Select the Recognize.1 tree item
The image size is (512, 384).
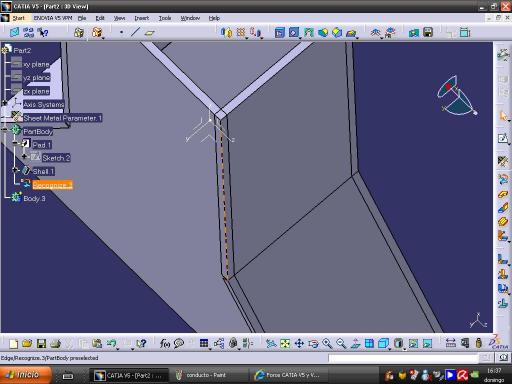[x=52, y=185]
